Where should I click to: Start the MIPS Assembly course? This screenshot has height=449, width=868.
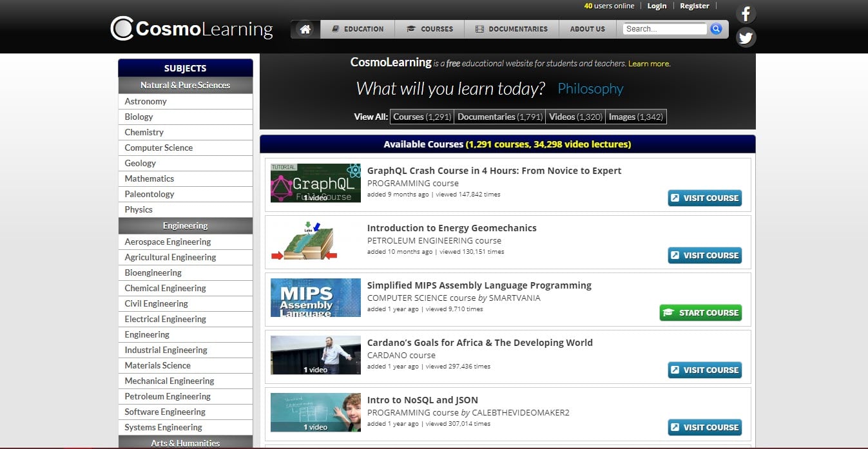coord(700,312)
